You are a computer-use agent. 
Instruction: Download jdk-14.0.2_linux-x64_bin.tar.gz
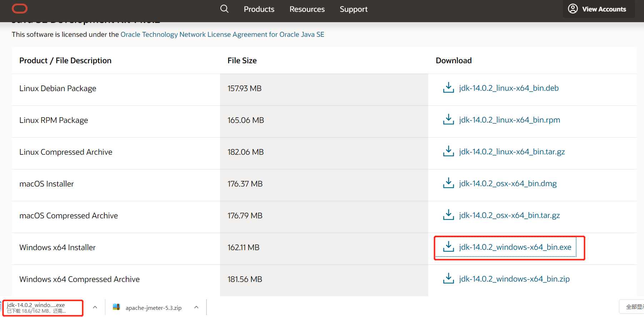512,152
